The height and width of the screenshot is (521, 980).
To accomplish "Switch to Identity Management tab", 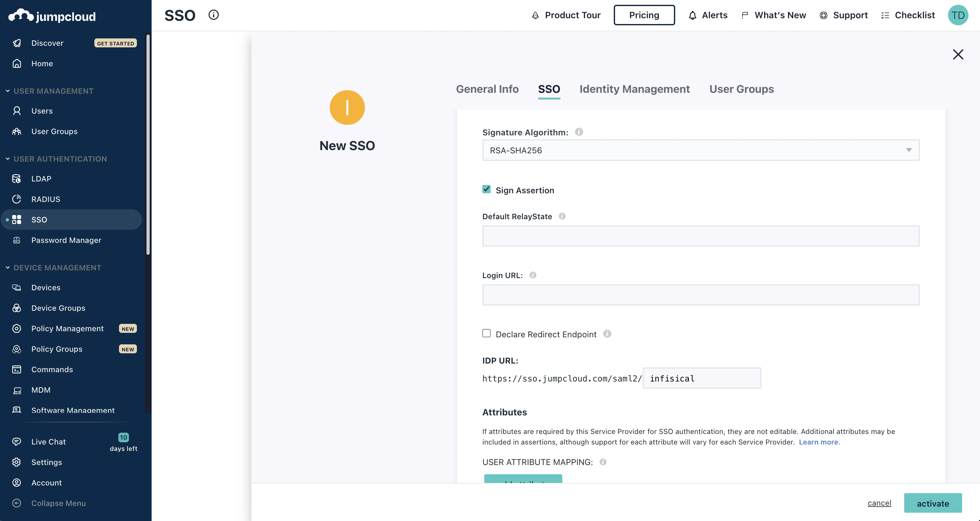I will [635, 89].
